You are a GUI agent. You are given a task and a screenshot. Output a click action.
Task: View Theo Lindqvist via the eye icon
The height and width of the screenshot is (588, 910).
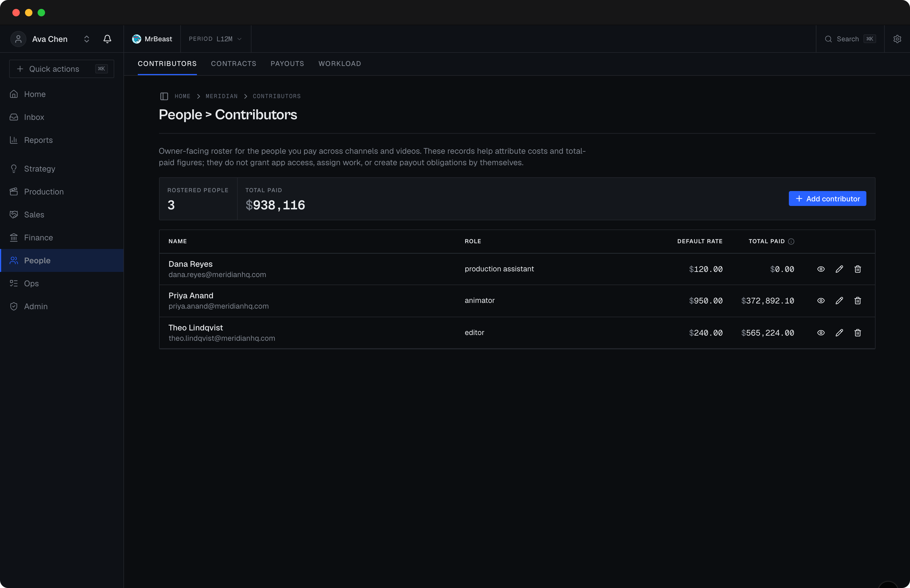[821, 333]
